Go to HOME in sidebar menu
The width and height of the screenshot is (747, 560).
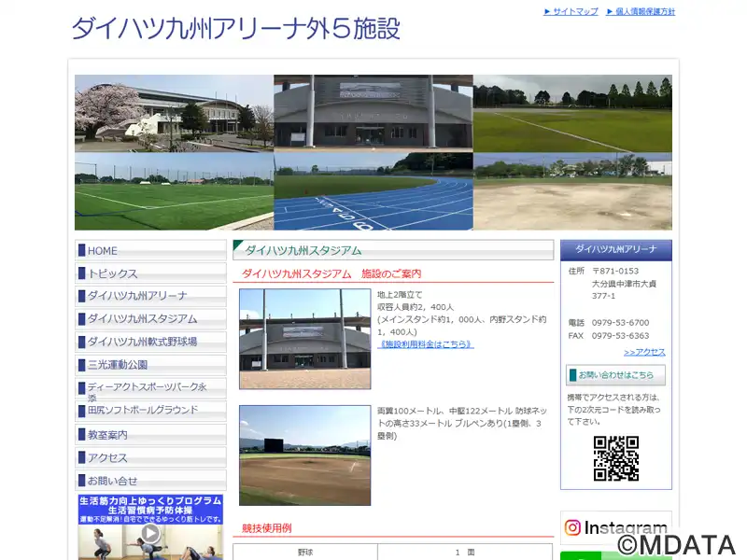click(150, 251)
